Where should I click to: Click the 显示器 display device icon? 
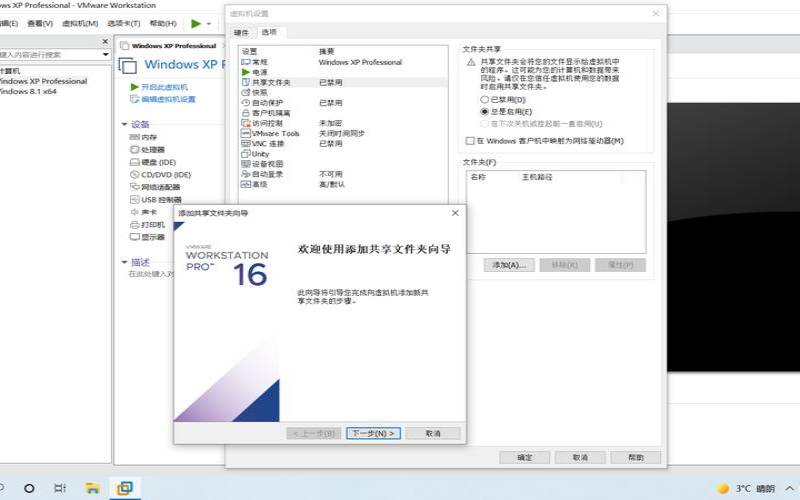click(134, 237)
